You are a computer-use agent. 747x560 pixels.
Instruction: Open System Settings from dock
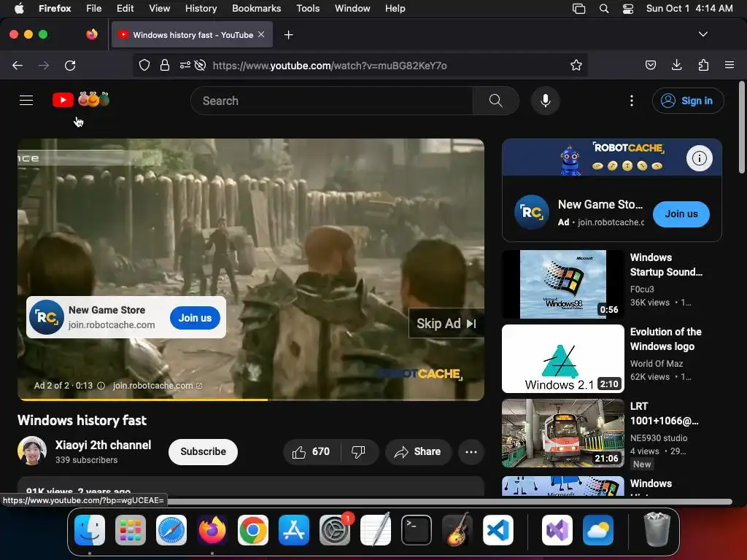pos(335,530)
